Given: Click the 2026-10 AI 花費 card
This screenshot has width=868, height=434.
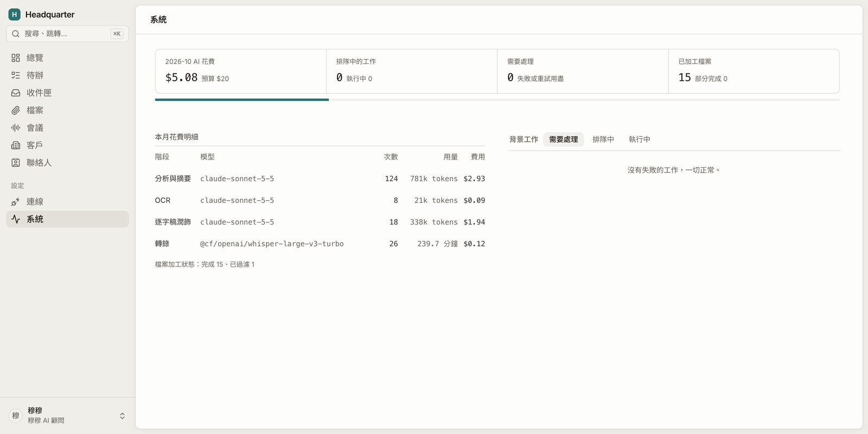Looking at the screenshot, I should click(241, 71).
